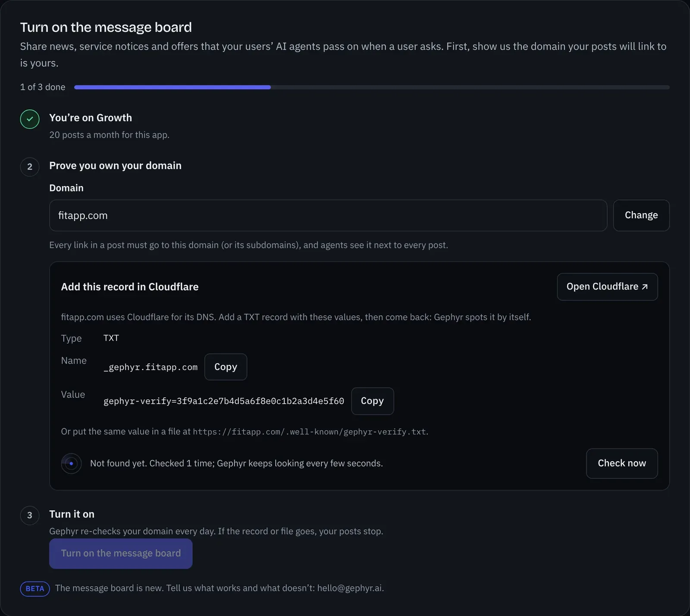Click the green checkmark step icon
Viewport: 690px width, 616px height.
[x=30, y=119]
